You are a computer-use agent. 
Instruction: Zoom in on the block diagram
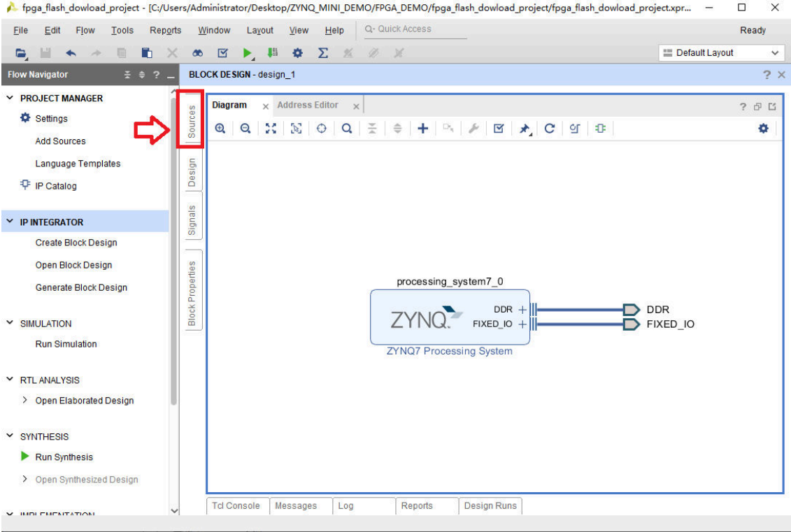coord(220,129)
